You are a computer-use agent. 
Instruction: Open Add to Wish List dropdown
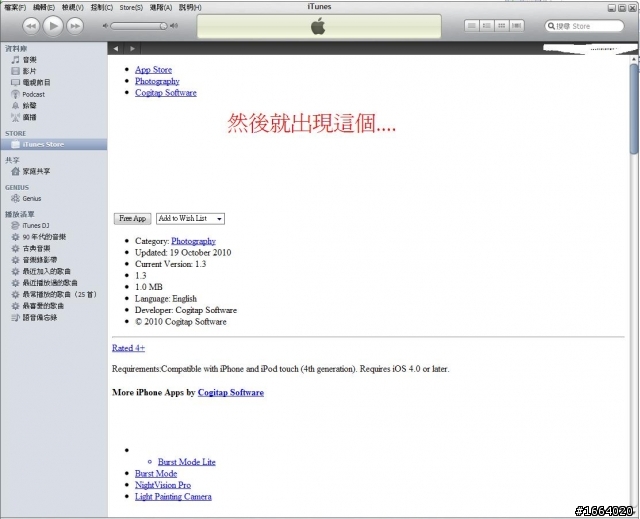[190, 219]
